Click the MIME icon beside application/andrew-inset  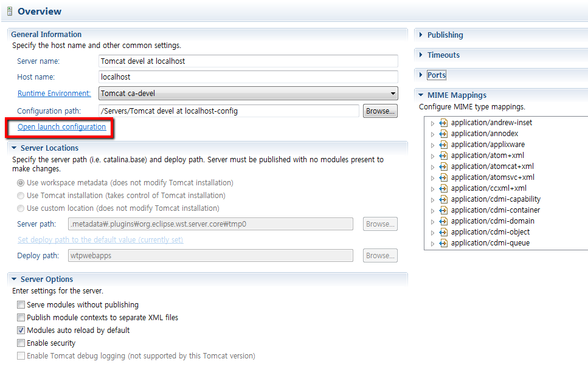pyautogui.click(x=443, y=123)
